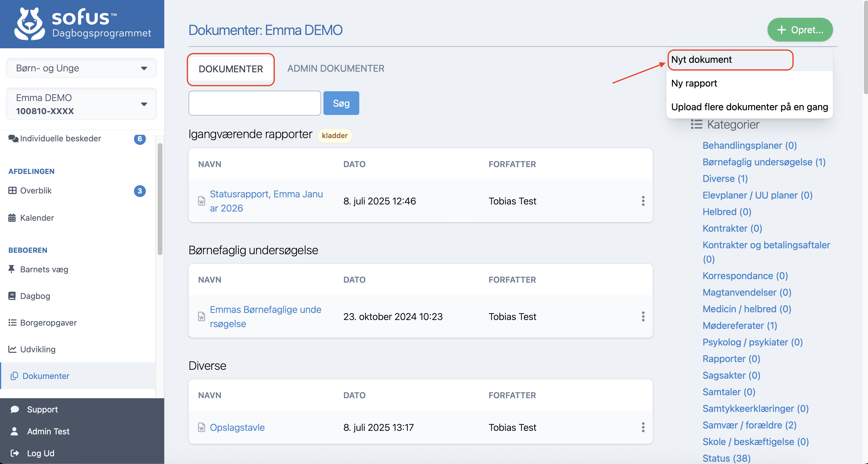This screenshot has height=464, width=868.
Task: Select Nyt dokument from the menu
Action: click(701, 60)
